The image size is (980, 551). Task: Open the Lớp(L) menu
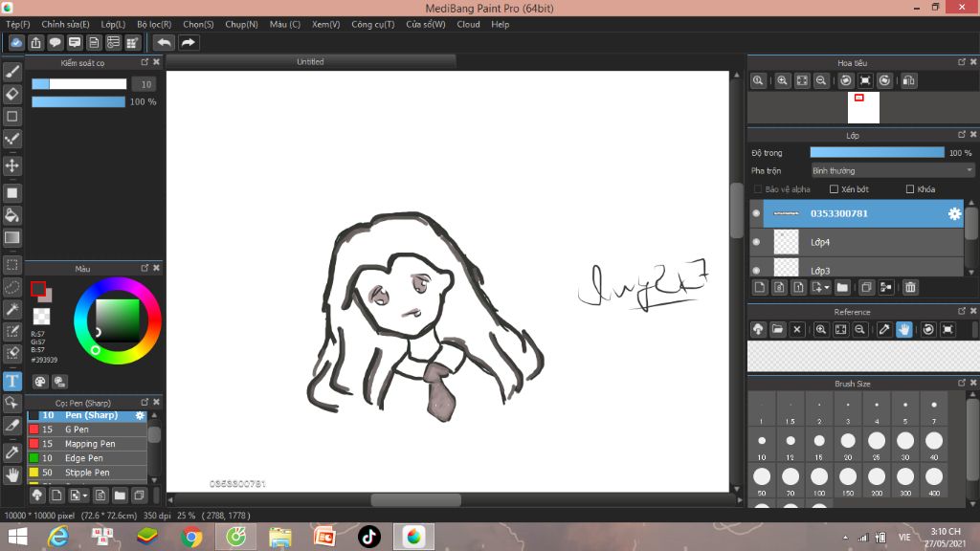(113, 24)
